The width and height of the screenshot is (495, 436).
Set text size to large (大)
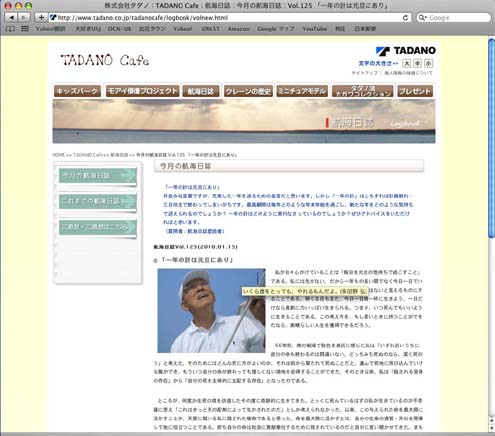[406, 63]
